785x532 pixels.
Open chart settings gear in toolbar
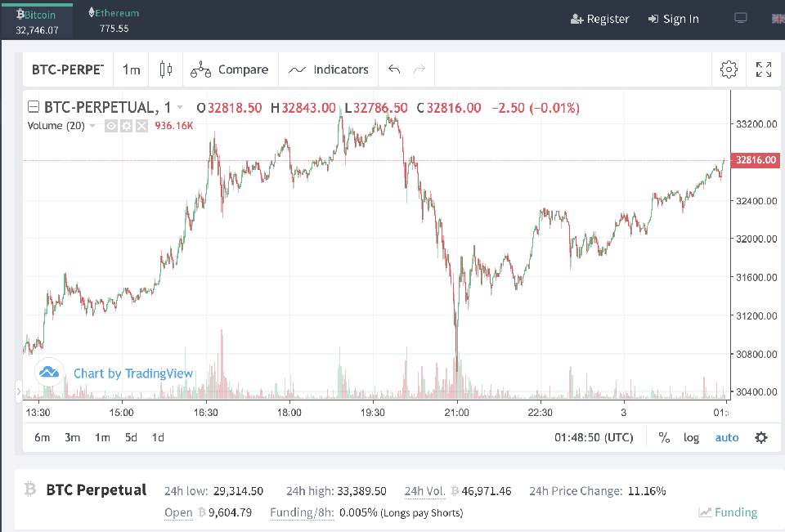[729, 69]
